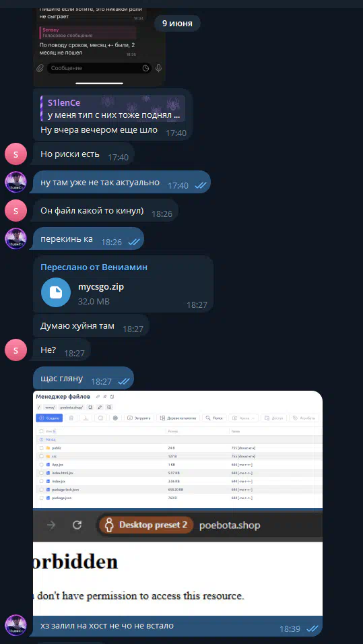Open the 'Переслано от Вениамин' sender link
This screenshot has height=644, width=363.
coord(94,267)
